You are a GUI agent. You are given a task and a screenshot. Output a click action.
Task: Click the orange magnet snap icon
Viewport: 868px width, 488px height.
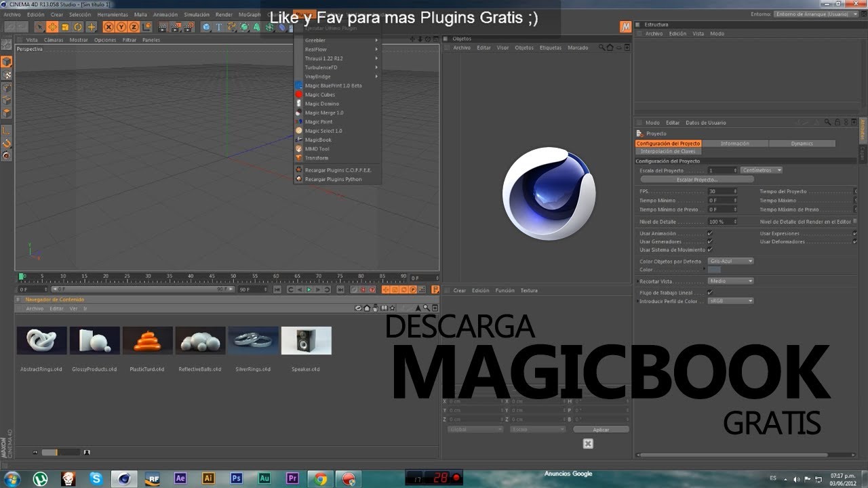click(6, 143)
